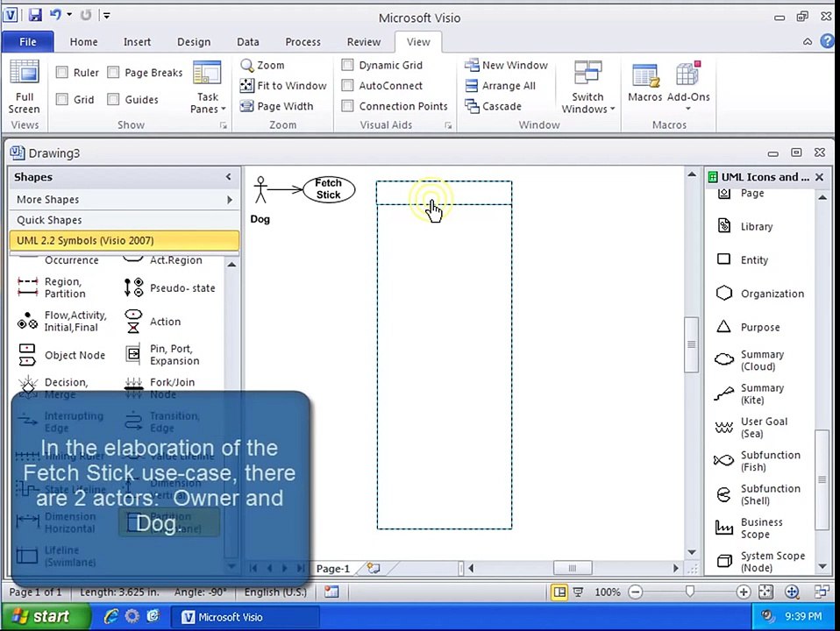
Task: Collapse the Shapes pane
Action: point(228,177)
